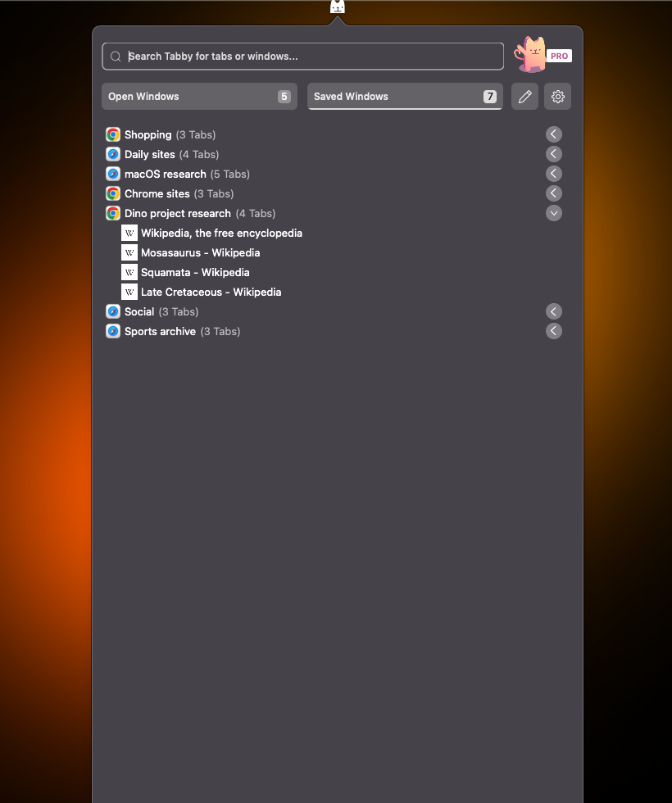The height and width of the screenshot is (803, 672).
Task: Click the Safari icon beside Sports archive
Action: 113,331
